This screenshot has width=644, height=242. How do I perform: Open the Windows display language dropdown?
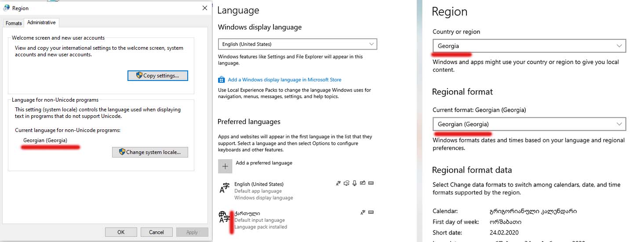coord(297,44)
